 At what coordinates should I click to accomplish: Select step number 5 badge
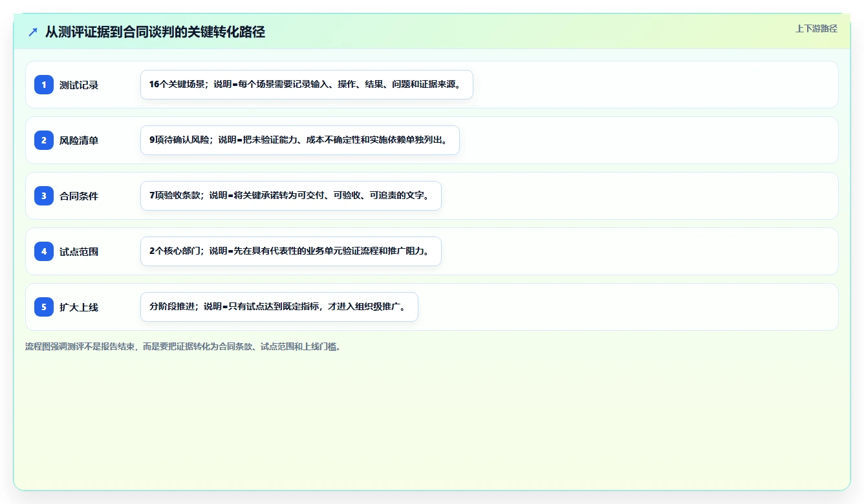pos(44,307)
